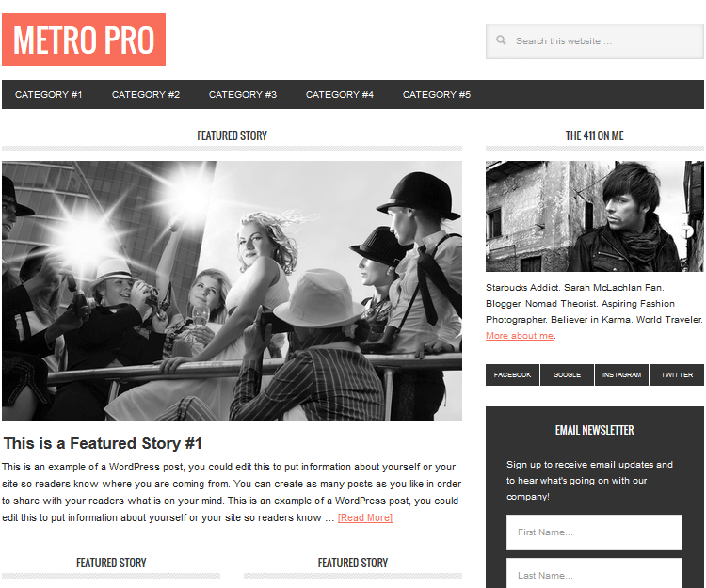706x588 pixels.
Task: Go to Category #4 page
Action: (340, 94)
